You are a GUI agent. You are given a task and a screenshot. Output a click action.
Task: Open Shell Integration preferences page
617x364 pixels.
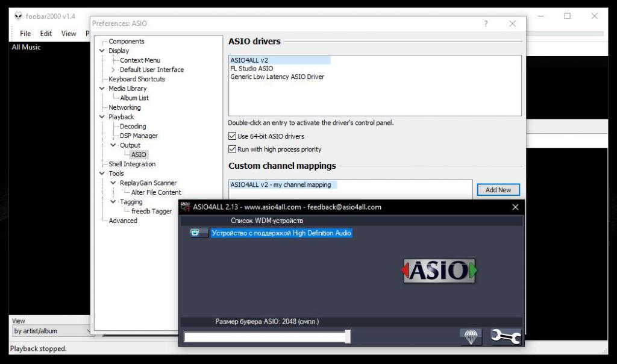(132, 164)
